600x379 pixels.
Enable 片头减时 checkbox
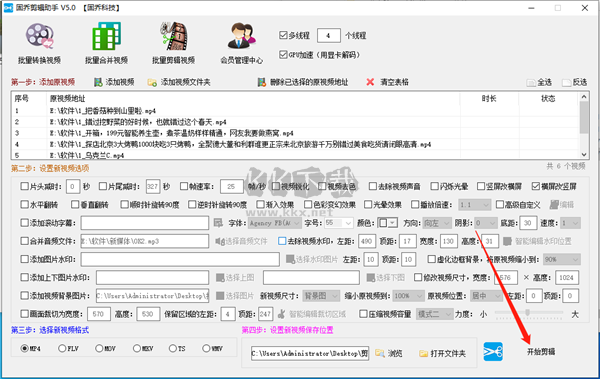click(24, 186)
